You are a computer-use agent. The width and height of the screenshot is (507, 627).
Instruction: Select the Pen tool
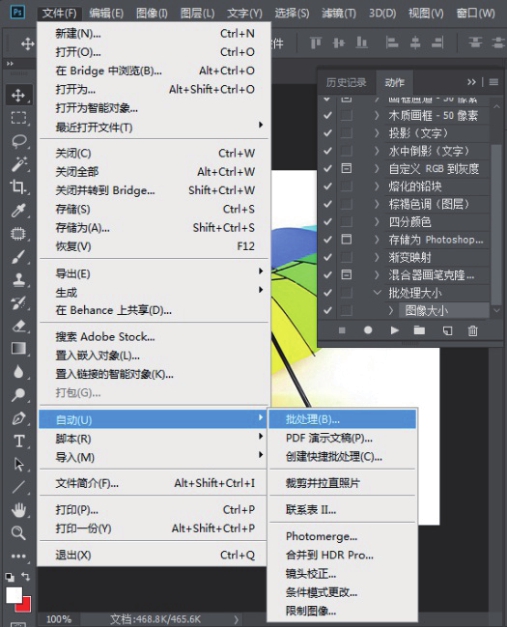(x=18, y=418)
